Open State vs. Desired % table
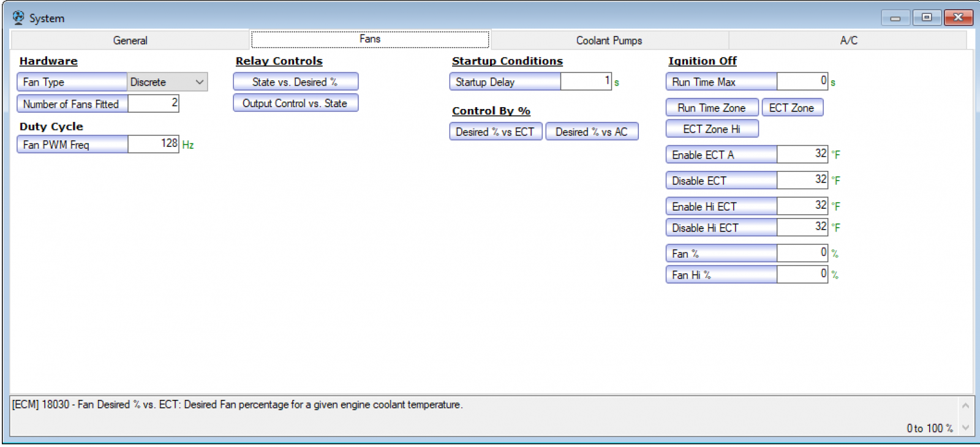980x447 pixels. click(295, 81)
